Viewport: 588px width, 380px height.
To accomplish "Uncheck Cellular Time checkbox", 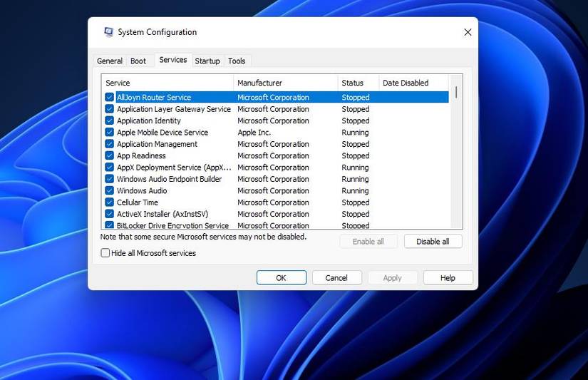I will coord(110,202).
